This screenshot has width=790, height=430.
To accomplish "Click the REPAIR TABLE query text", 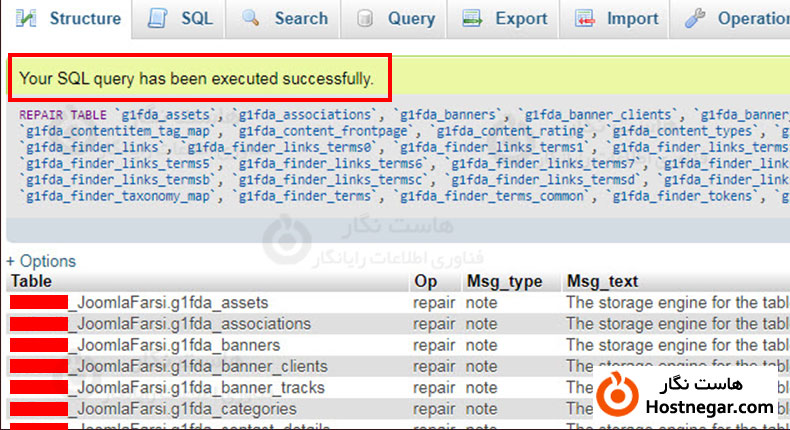I will 64,115.
